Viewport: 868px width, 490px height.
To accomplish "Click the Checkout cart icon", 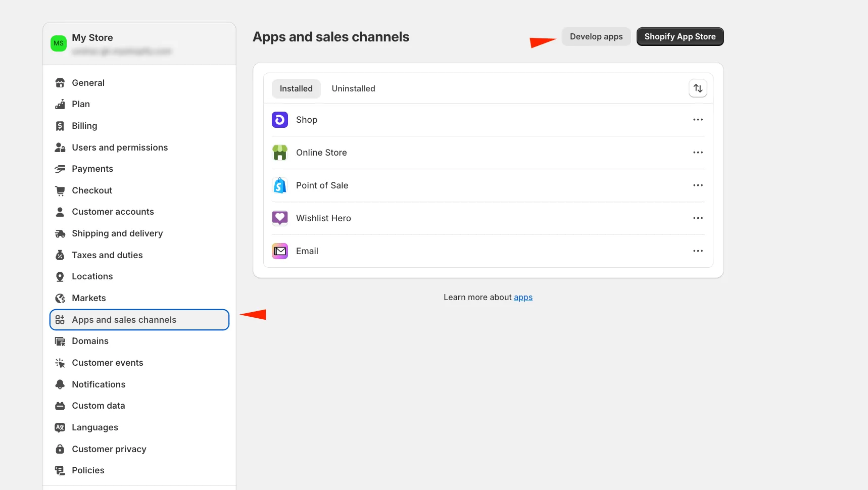I will click(x=60, y=190).
